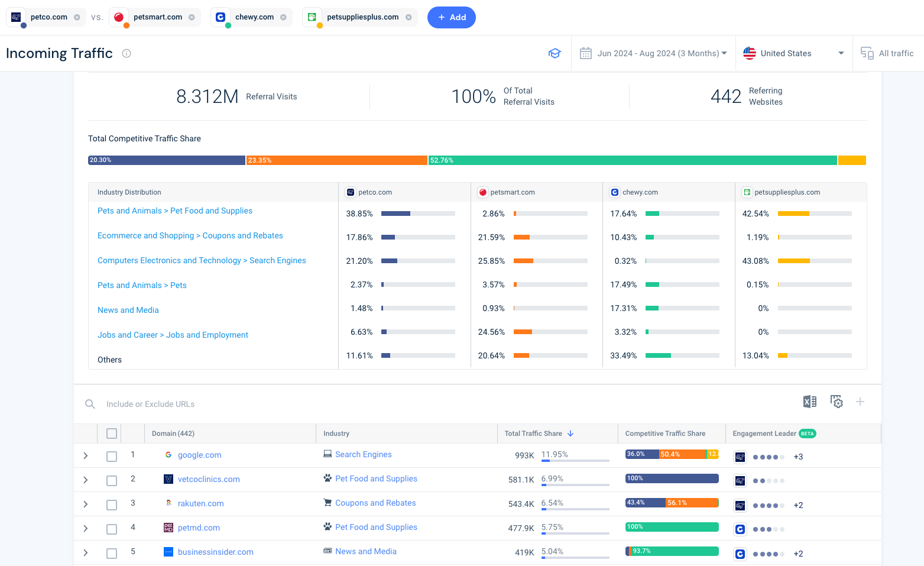Open the United States country dropdown
The height and width of the screenshot is (566, 924).
pos(794,53)
